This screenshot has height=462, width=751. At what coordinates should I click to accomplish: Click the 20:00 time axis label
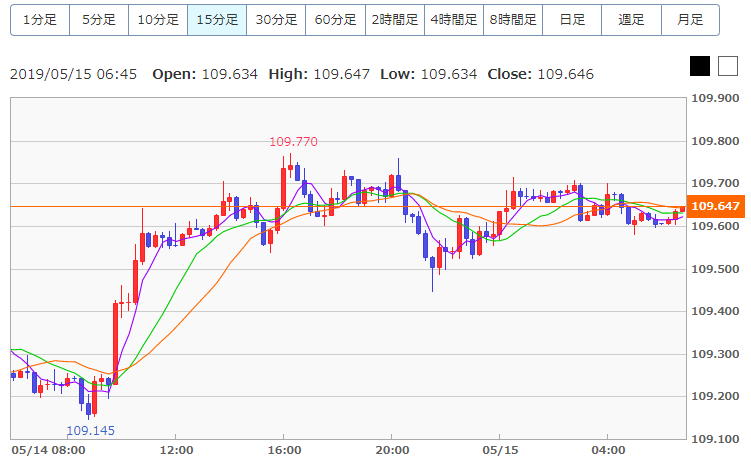(x=392, y=451)
